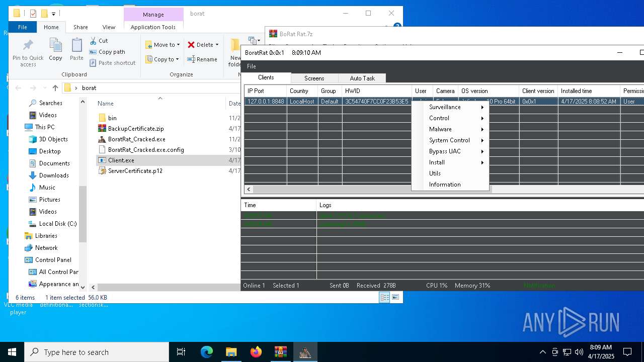Click the Paste icon in ribbon
This screenshot has width=644, height=362.
tap(76, 46)
